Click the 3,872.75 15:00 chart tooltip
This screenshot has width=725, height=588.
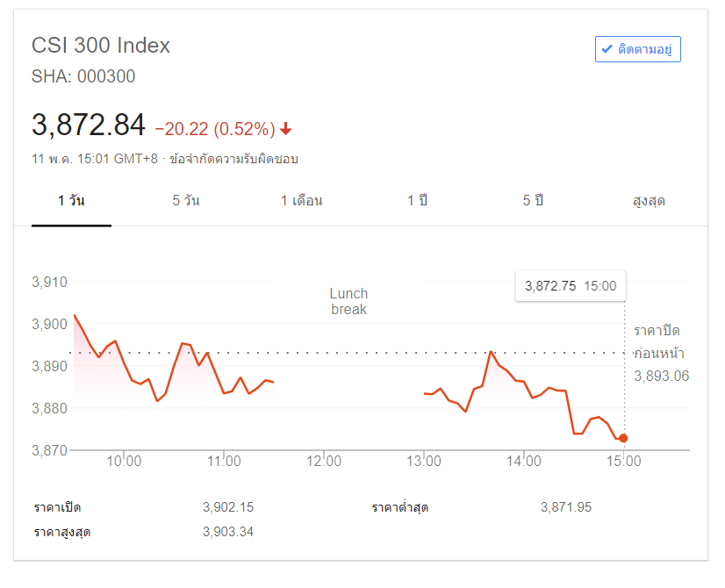point(571,285)
